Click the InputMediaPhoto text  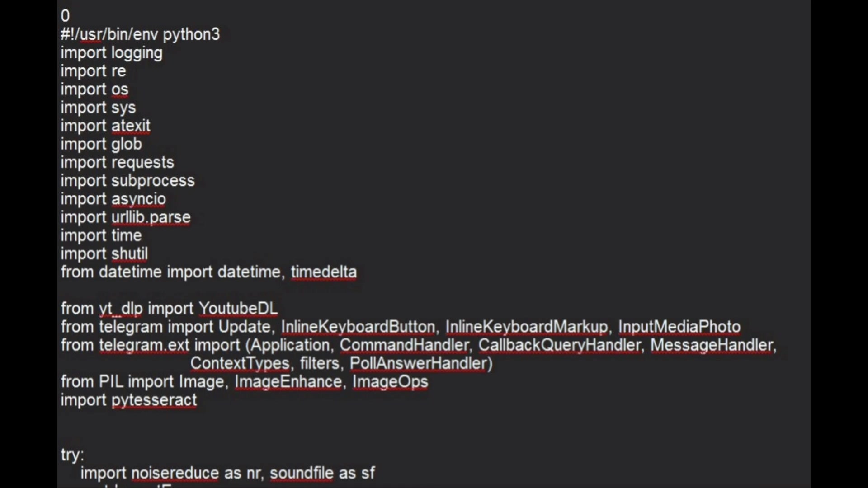pos(679,327)
